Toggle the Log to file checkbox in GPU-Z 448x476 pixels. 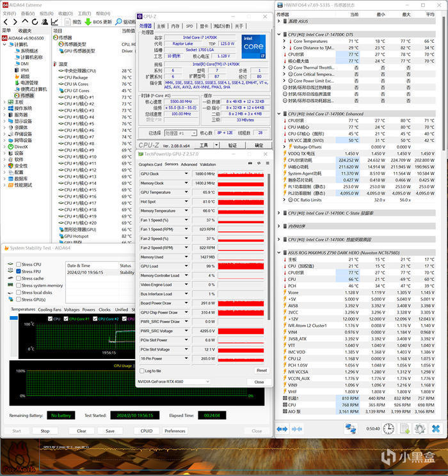pos(141,370)
